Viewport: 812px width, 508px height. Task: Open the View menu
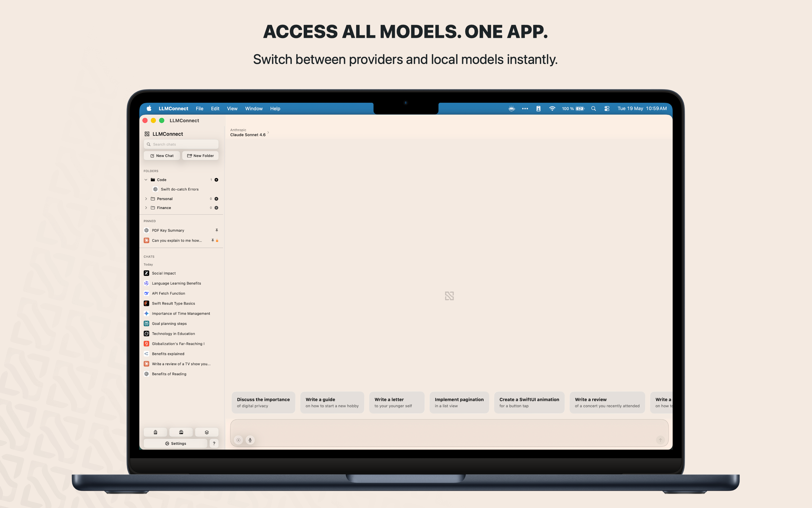click(x=232, y=109)
